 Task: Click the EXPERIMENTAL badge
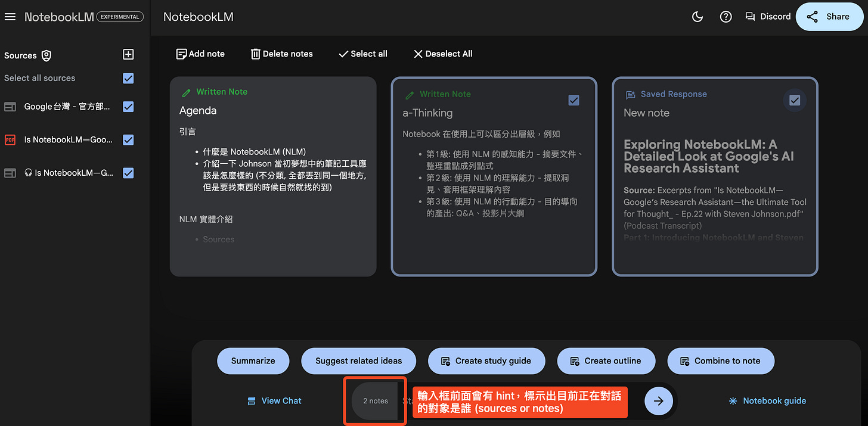tap(120, 17)
